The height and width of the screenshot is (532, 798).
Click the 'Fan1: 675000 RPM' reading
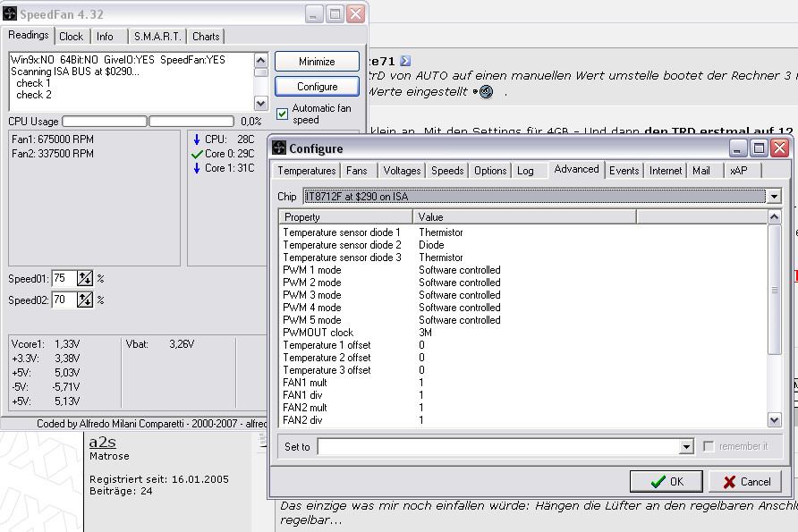point(53,139)
